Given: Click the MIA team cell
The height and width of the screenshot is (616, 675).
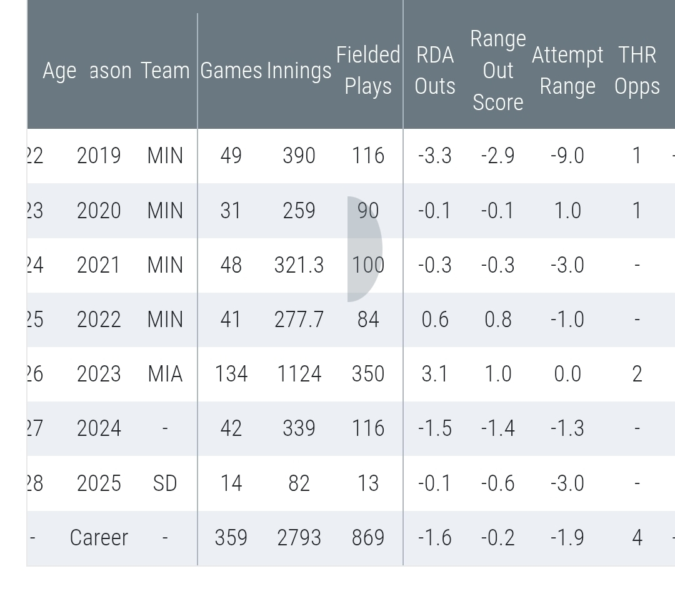Looking at the screenshot, I should tap(165, 374).
